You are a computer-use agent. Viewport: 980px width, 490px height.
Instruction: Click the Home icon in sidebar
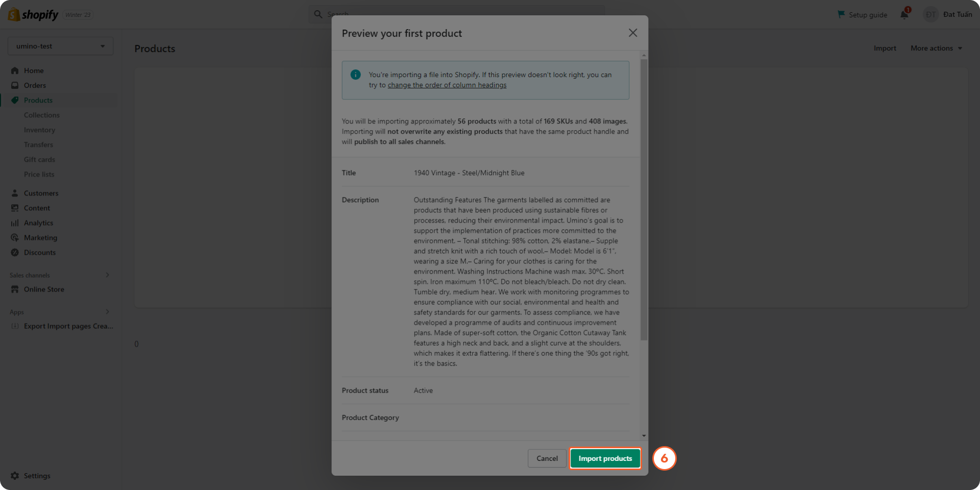(15, 70)
